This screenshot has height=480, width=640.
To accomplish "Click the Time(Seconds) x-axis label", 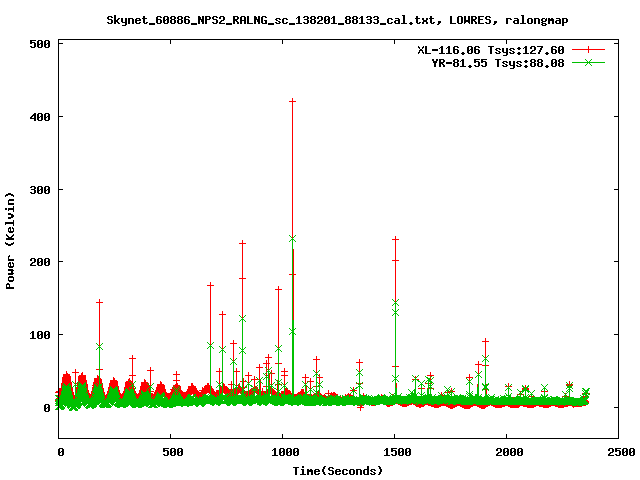I will 338,471.
